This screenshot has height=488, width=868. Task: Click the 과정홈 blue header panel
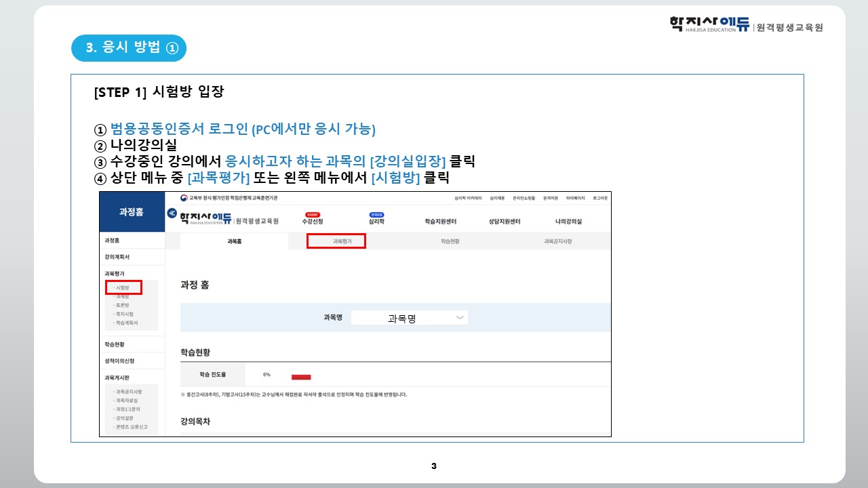coord(132,211)
